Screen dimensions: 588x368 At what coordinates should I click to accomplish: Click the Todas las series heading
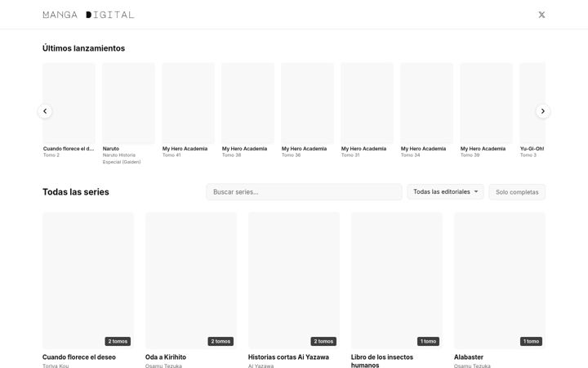tap(76, 192)
